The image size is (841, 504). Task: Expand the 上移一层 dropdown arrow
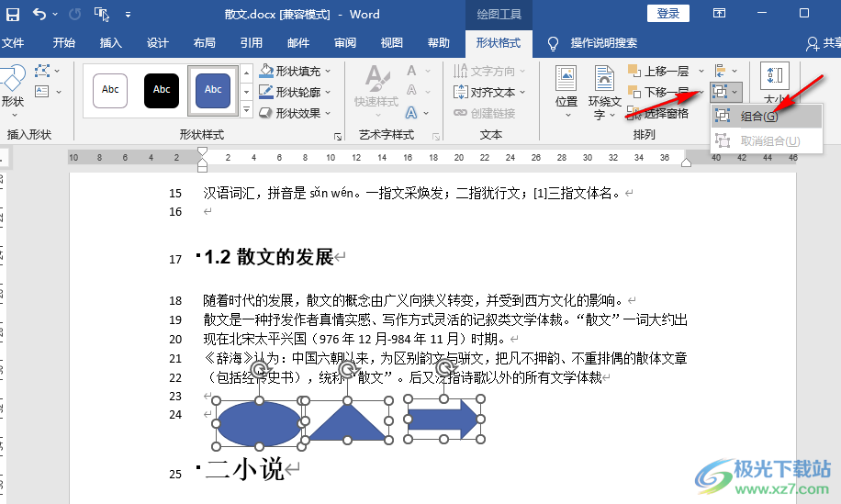click(x=701, y=71)
